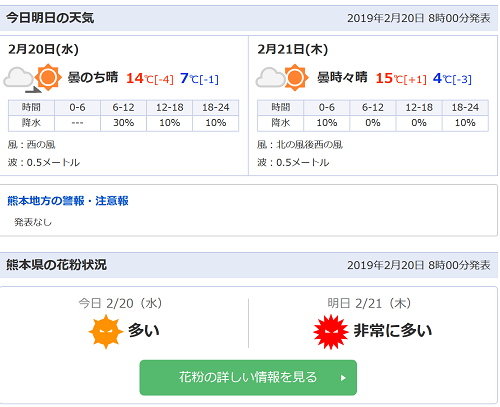Select the 熊本県の花粉状況 header
Image resolution: width=500 pixels, height=407 pixels.
(56, 265)
